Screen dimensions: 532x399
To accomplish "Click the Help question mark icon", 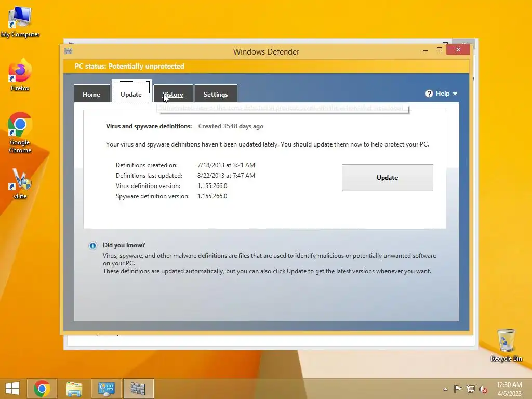I will 429,94.
